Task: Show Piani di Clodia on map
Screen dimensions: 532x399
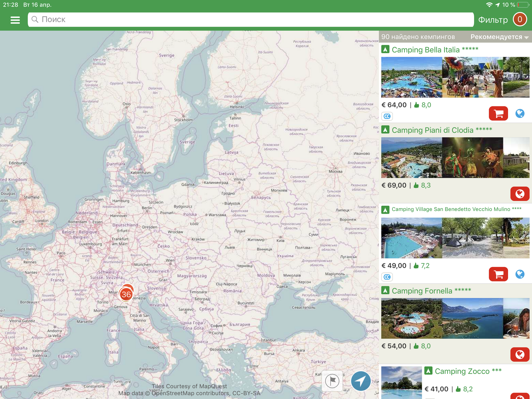Action: click(x=520, y=194)
